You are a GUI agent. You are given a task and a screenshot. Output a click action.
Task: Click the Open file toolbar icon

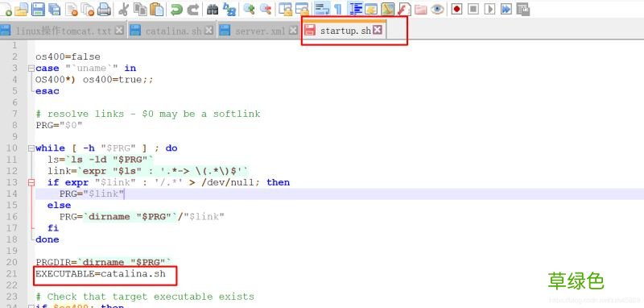(21, 9)
